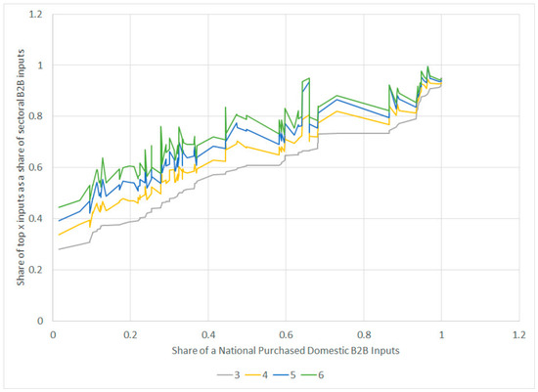Click the x-axis tick label 0.2
The height and width of the screenshot is (392, 538).
(130, 334)
